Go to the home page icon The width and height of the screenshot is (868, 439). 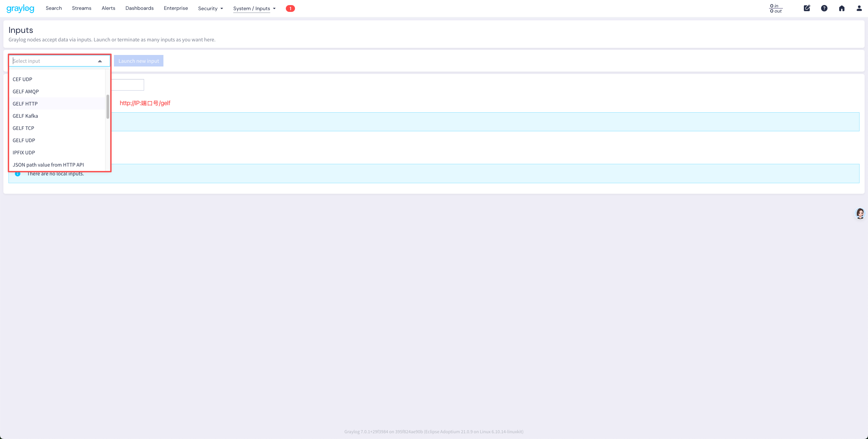pyautogui.click(x=842, y=8)
